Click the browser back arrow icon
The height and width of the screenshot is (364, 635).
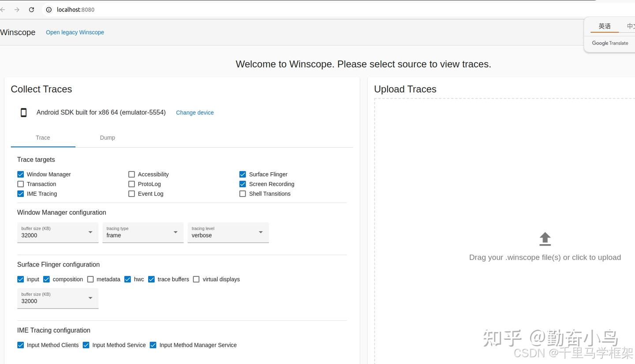pos(3,10)
